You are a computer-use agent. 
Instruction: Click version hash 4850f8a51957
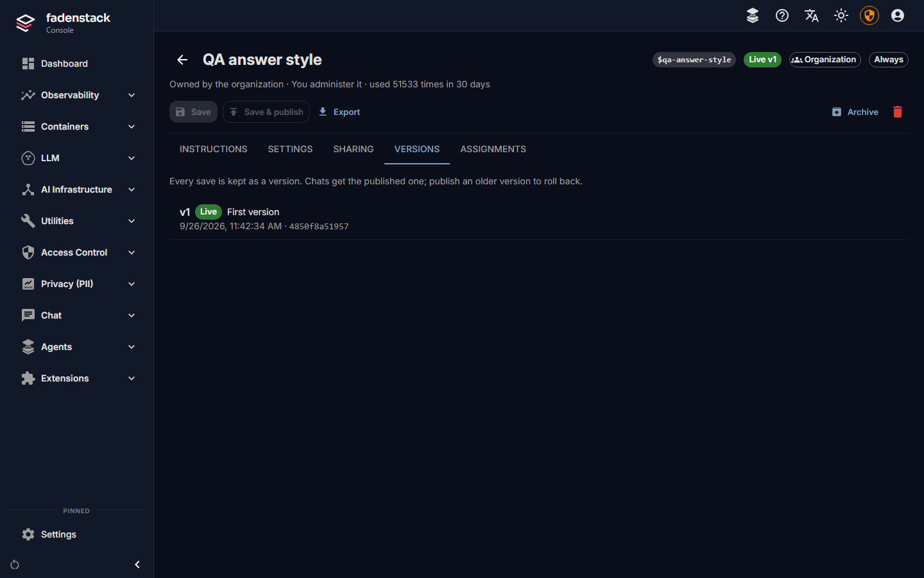pyautogui.click(x=319, y=226)
